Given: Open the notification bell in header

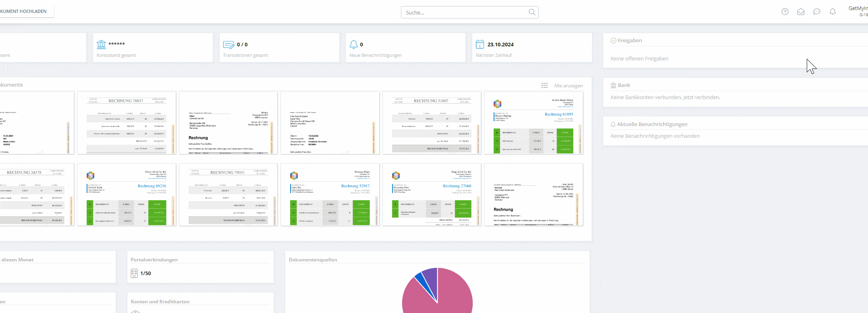Looking at the screenshot, I should pos(833,12).
